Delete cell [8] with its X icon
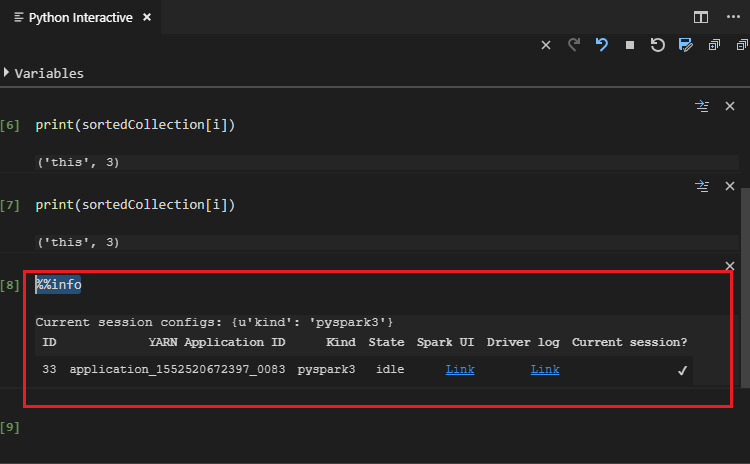Image resolution: width=750 pixels, height=464 pixels. [729, 265]
